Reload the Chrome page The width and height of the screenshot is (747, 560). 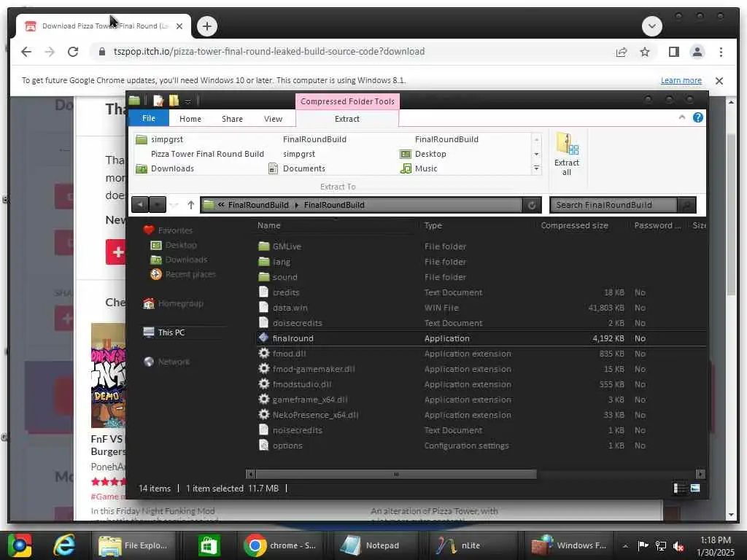pyautogui.click(x=73, y=52)
